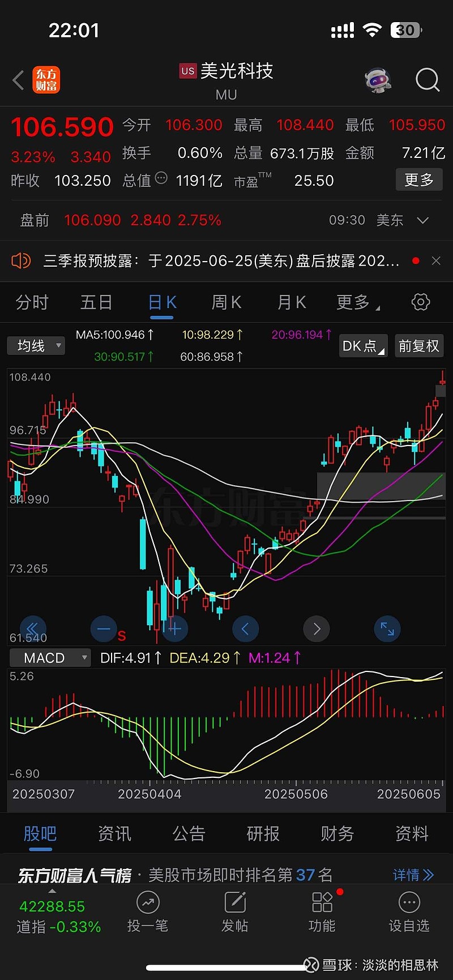Tap the 20250506 date axis label
The image size is (453, 980).
point(296,794)
